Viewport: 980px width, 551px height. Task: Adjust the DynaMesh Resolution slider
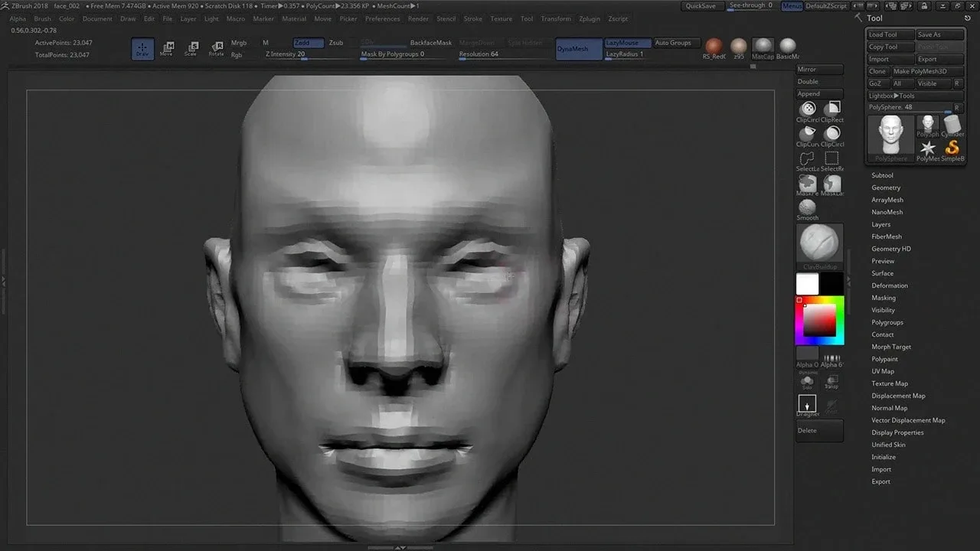coord(503,55)
